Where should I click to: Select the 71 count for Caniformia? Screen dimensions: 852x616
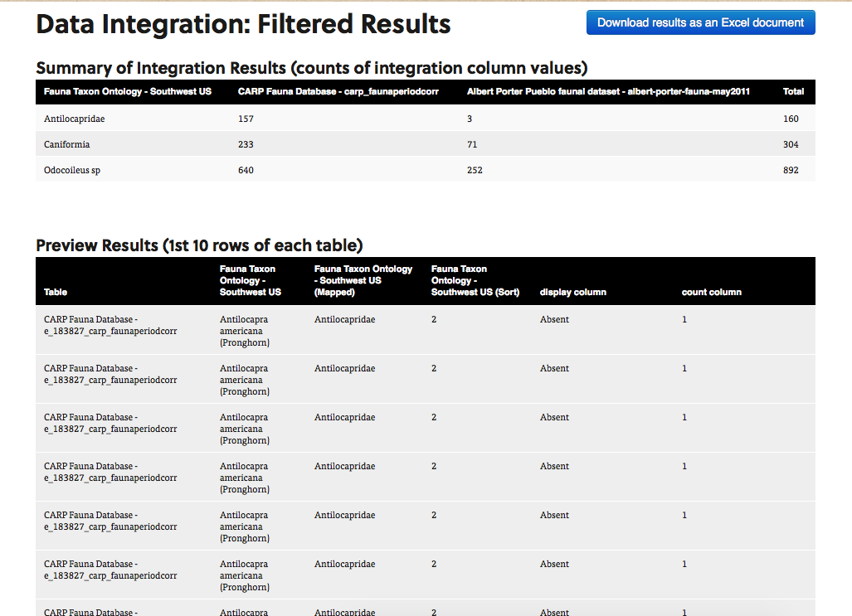click(472, 144)
